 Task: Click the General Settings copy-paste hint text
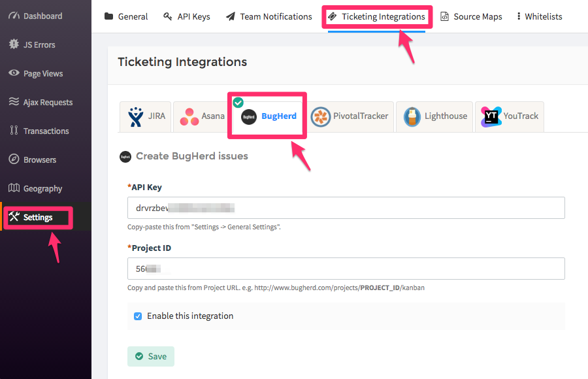coord(204,227)
